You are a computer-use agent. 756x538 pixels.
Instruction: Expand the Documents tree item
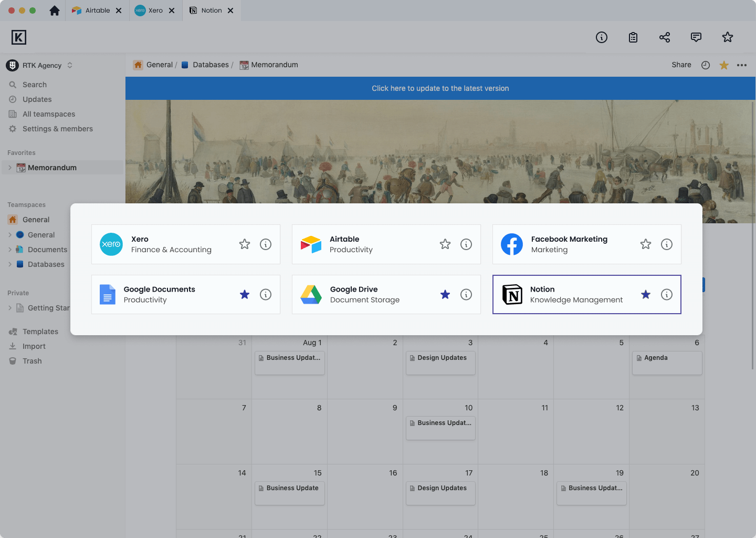[10, 250]
